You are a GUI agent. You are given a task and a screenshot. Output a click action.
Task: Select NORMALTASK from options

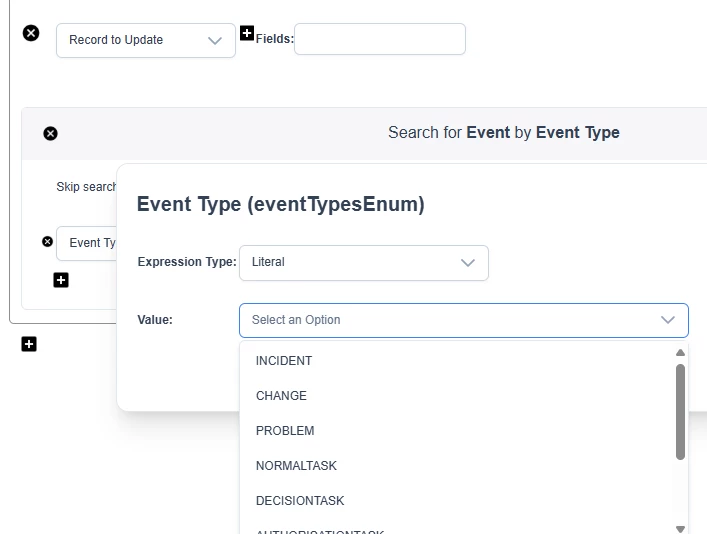(296, 466)
